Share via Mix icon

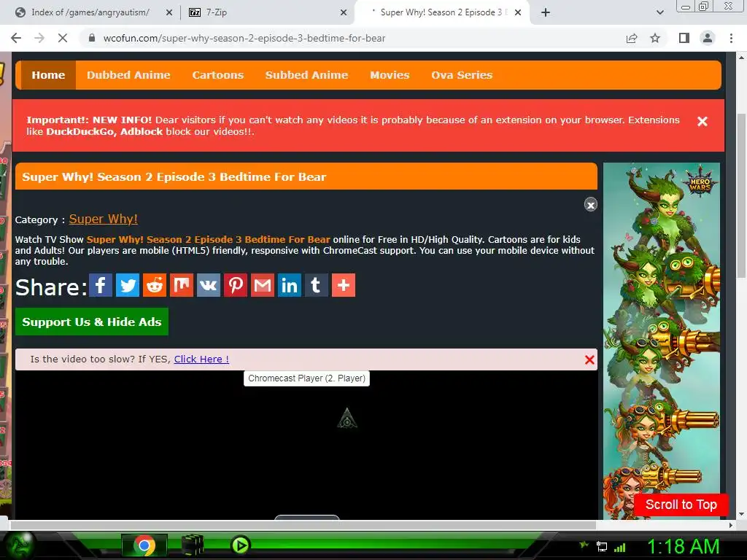click(182, 285)
